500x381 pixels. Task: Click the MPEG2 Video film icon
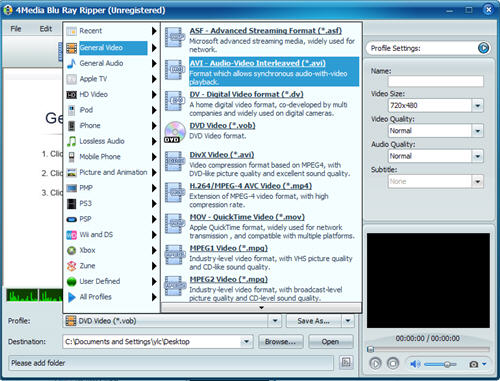(175, 286)
